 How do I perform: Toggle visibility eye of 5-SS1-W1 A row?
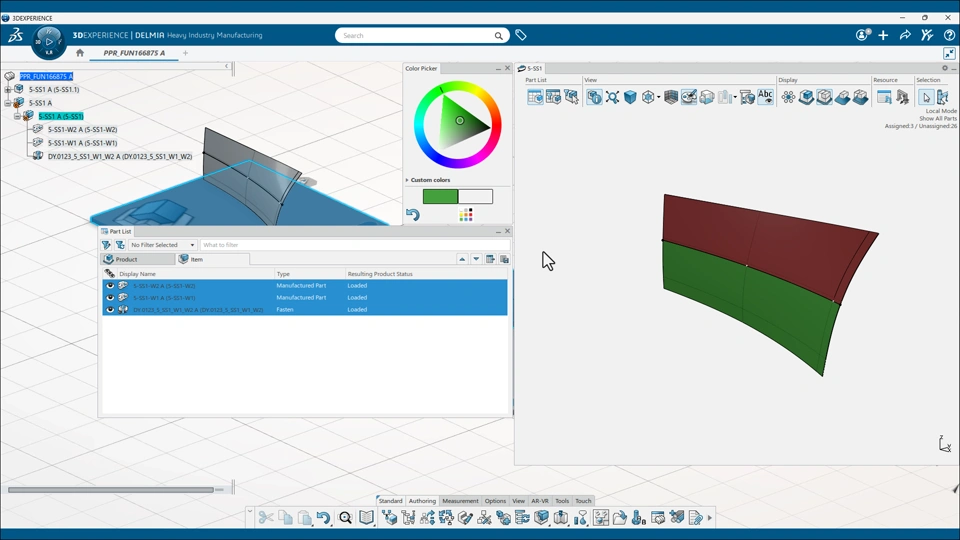point(110,298)
